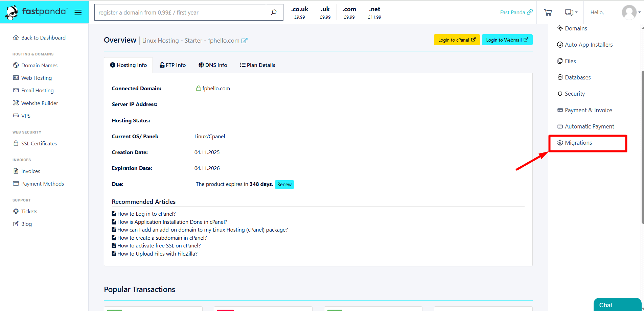Open Migrations in the right menu
Screen dimensions: 644x311
click(x=578, y=143)
